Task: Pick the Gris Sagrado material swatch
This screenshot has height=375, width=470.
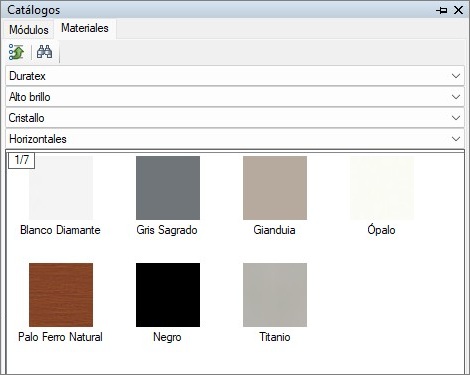Action: 168,188
